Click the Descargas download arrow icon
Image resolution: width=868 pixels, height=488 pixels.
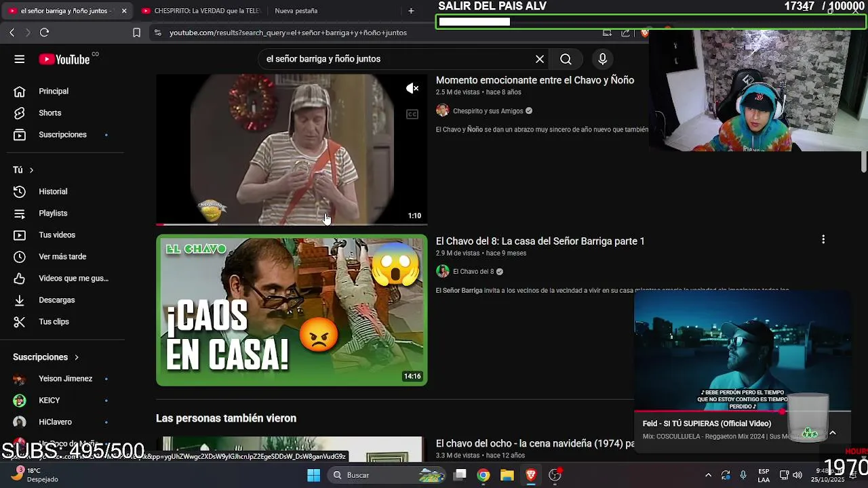tap(20, 300)
